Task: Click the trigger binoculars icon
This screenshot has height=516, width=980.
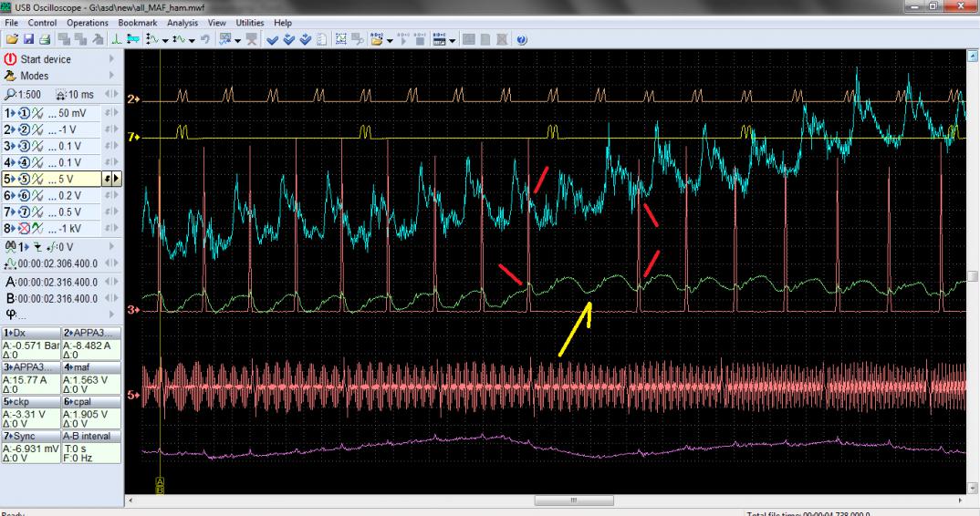Action: pyautogui.click(x=11, y=247)
